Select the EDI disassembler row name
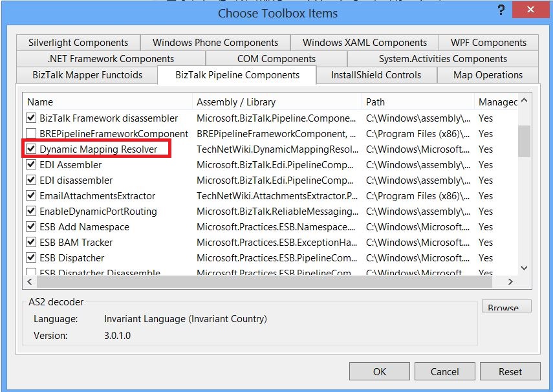 click(76, 180)
